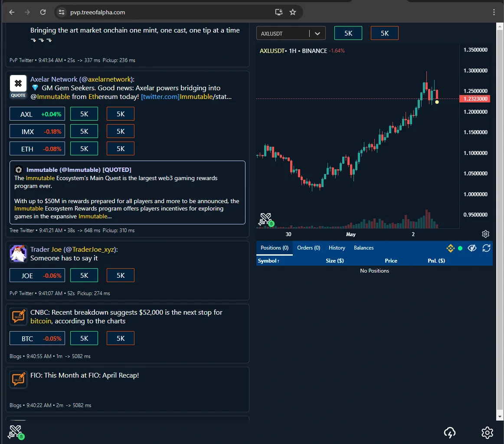504x444 pixels.
Task: Bookmark this page with star icon
Action: 292,12
